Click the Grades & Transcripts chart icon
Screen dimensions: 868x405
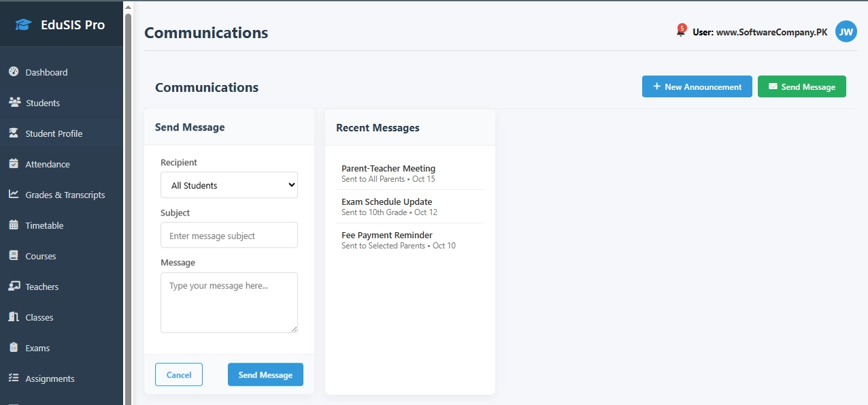(14, 194)
